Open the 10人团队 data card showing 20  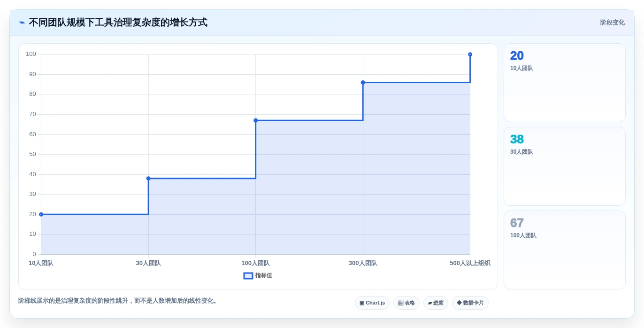[565, 83]
